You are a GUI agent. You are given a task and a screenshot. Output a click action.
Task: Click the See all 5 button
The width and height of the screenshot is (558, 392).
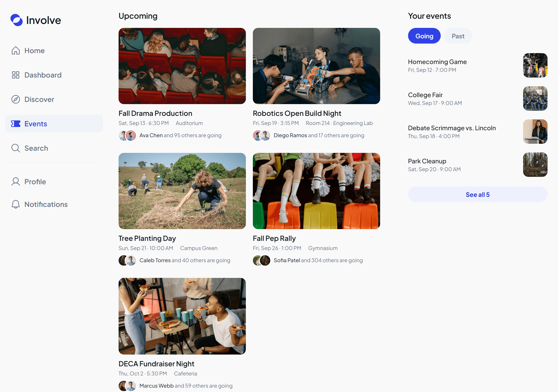[478, 194]
